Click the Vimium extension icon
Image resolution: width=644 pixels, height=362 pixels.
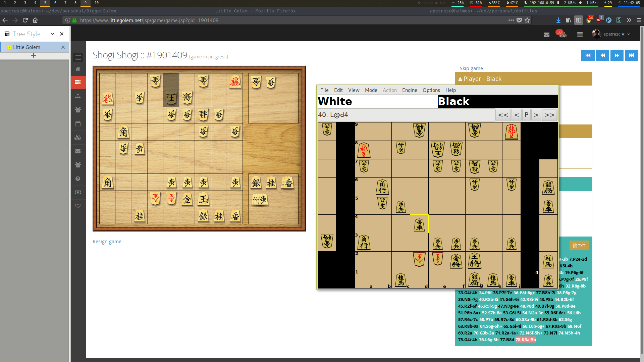pos(609,20)
